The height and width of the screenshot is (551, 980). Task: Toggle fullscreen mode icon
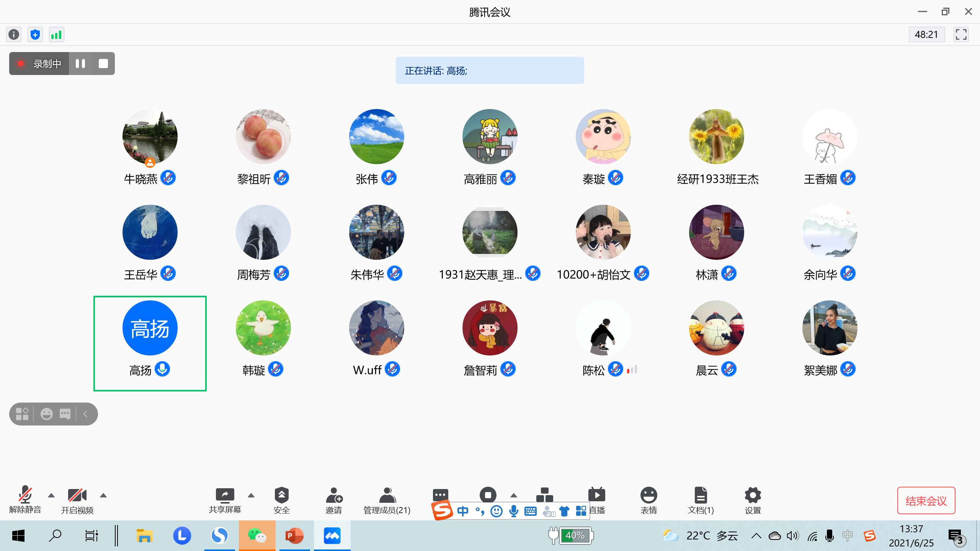[x=961, y=34]
